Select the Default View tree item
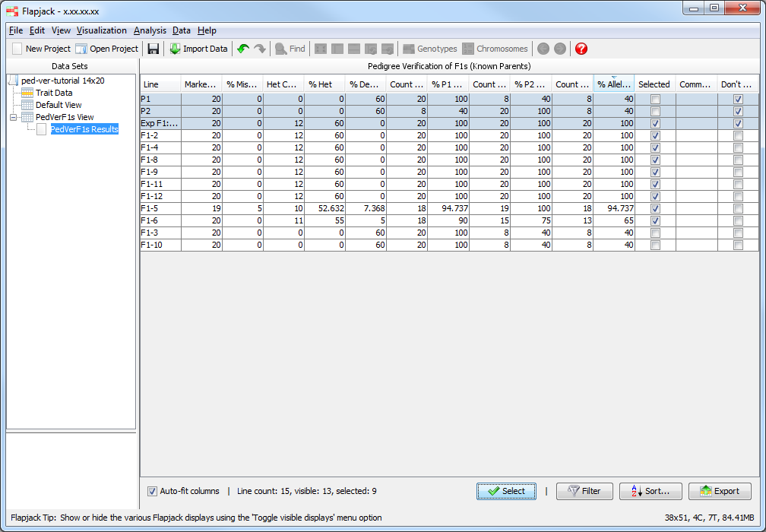 tap(59, 105)
